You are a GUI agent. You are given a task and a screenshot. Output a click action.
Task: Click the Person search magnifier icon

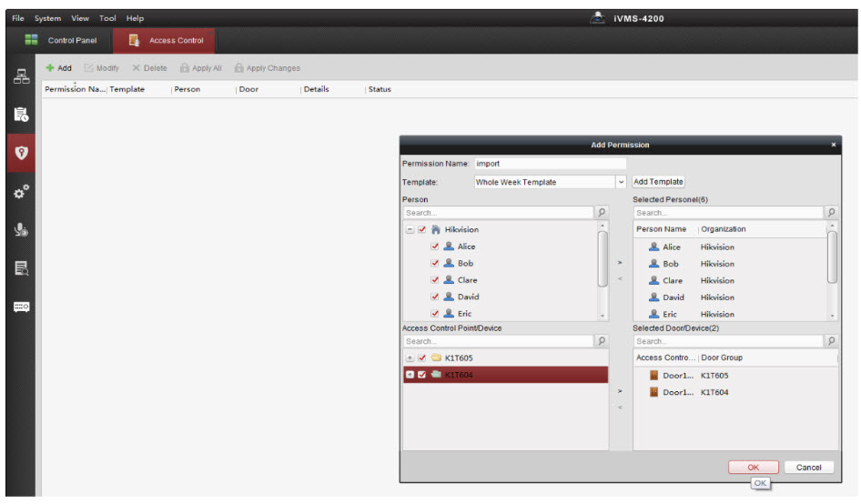[602, 213]
